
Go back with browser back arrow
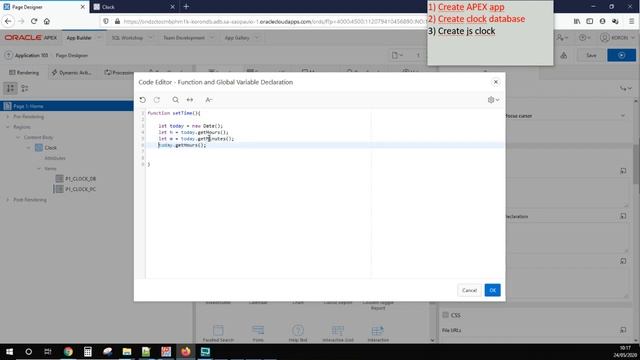pyautogui.click(x=8, y=21)
